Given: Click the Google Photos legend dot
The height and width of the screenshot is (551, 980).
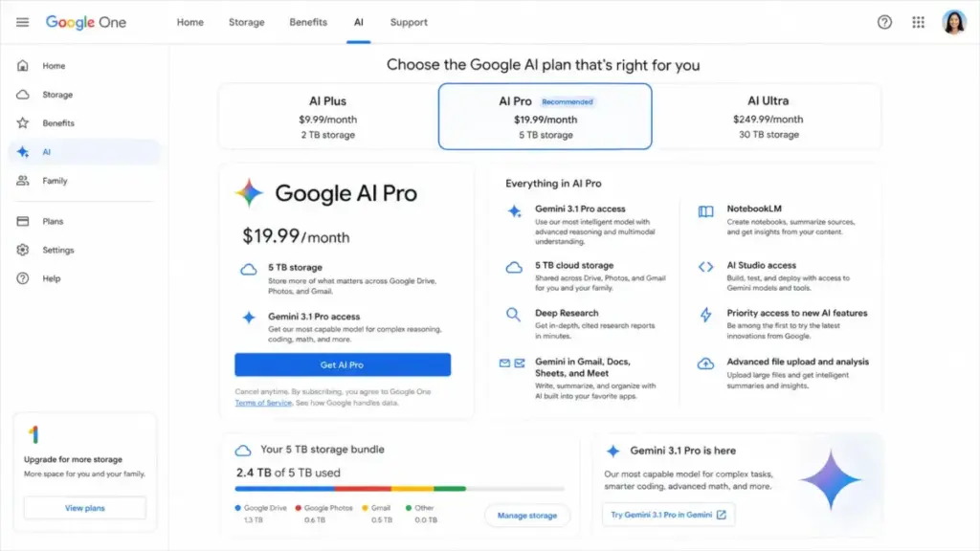Looking at the screenshot, I should (x=299, y=508).
